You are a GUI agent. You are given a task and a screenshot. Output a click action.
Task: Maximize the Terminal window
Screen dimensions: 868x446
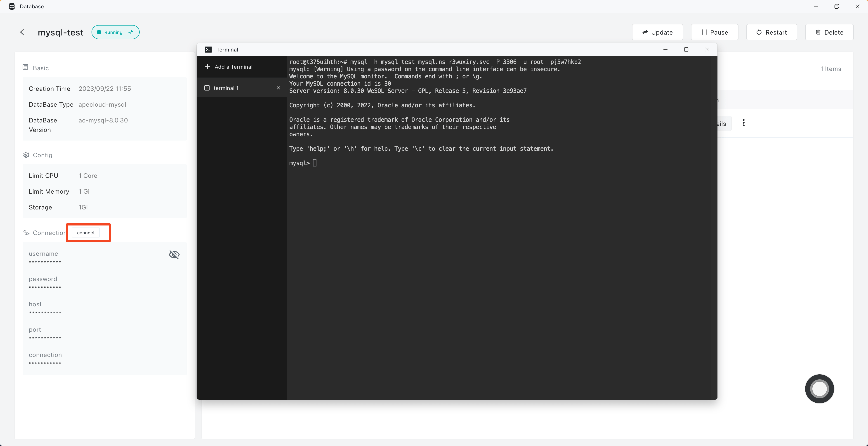click(x=686, y=49)
